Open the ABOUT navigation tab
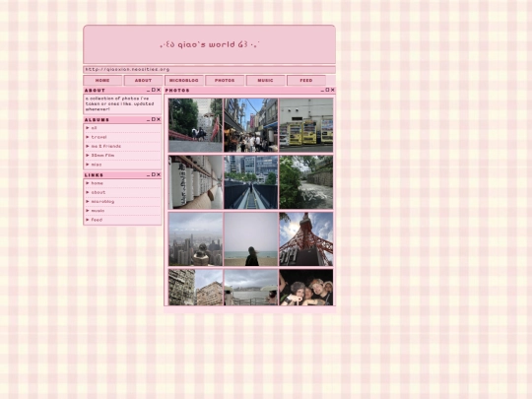The height and width of the screenshot is (399, 532). tap(143, 81)
